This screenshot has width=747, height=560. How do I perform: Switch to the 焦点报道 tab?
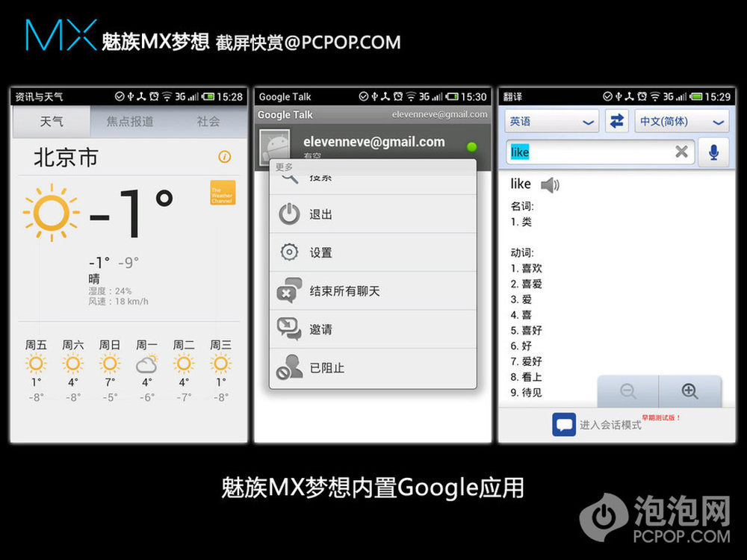(129, 122)
